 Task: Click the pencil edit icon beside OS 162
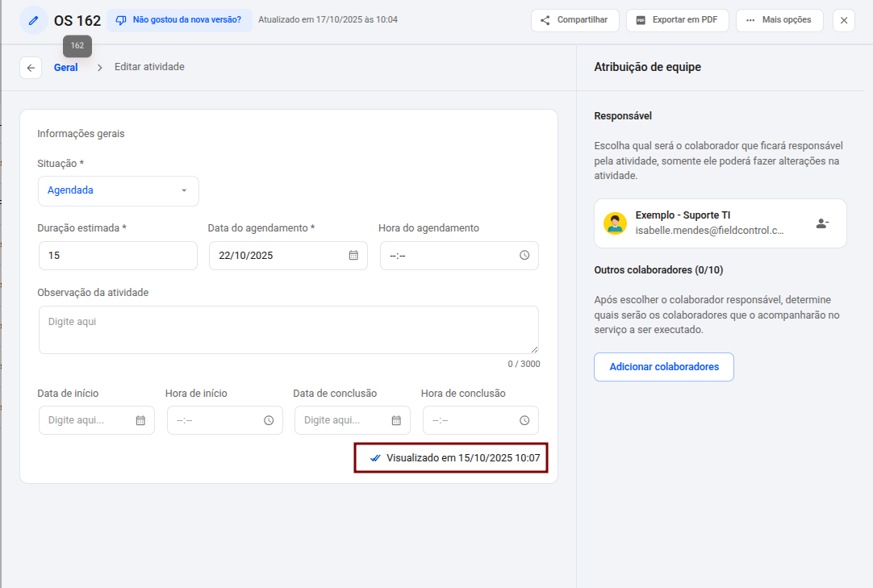pyautogui.click(x=33, y=20)
